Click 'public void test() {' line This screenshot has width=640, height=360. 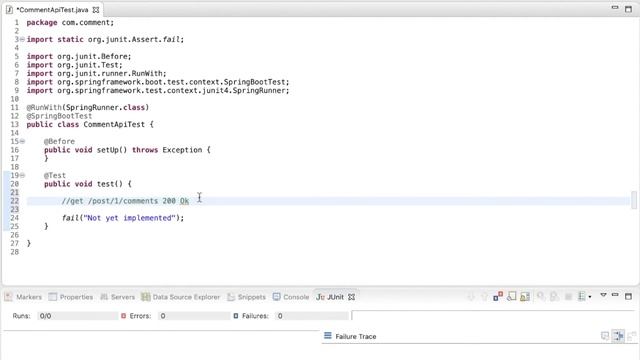pyautogui.click(x=88, y=184)
